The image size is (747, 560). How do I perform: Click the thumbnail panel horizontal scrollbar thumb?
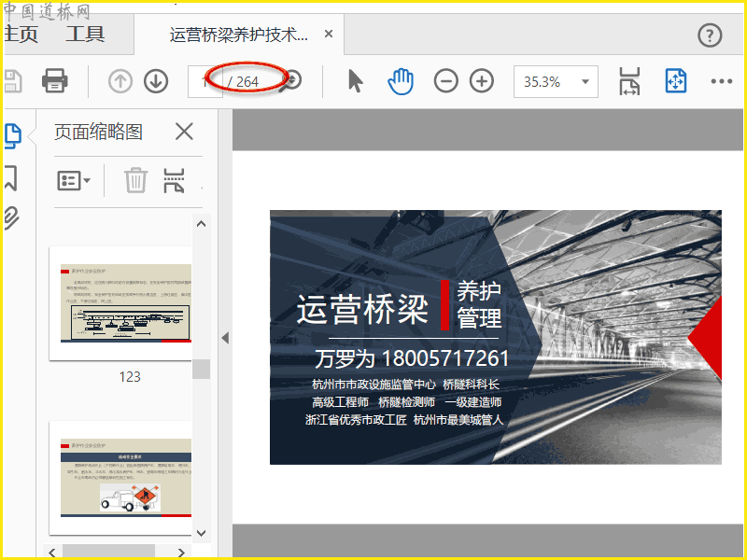(108, 553)
